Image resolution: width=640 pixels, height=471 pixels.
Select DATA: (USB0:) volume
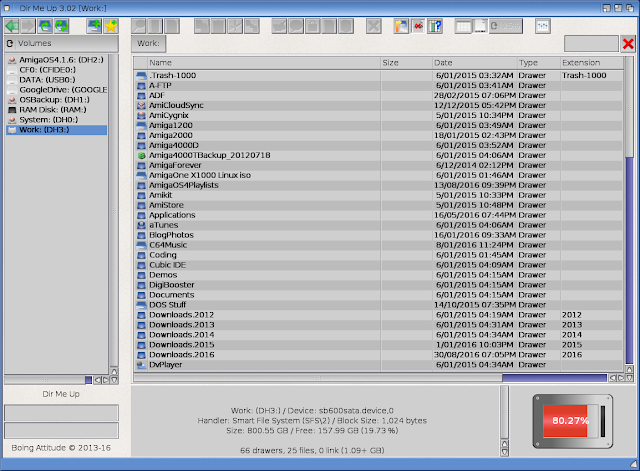57,80
